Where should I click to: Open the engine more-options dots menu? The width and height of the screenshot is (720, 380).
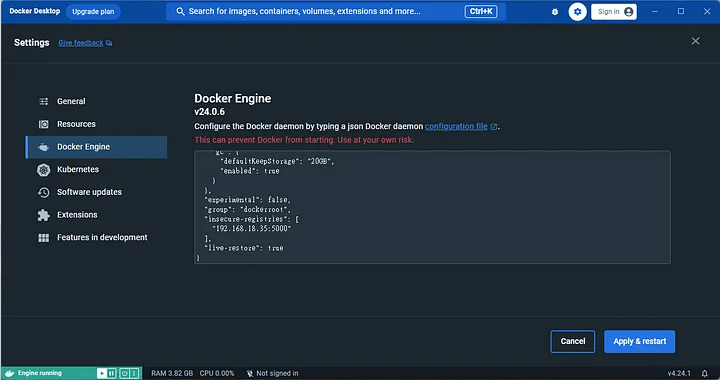coord(134,373)
